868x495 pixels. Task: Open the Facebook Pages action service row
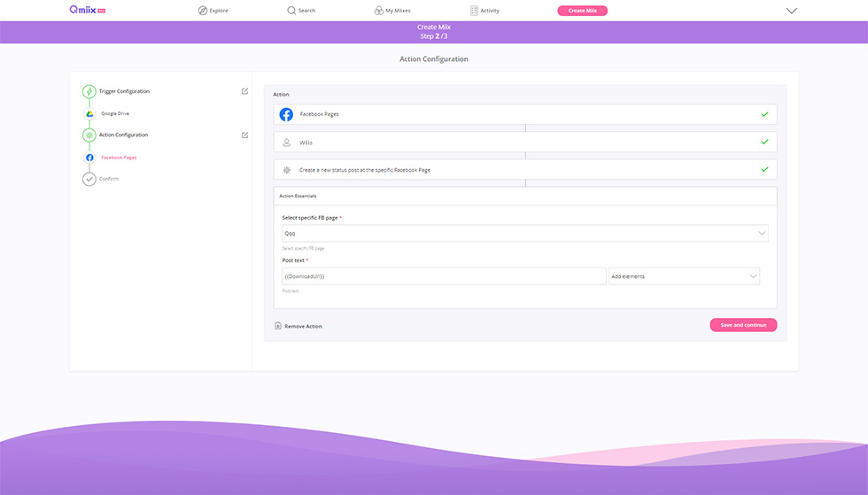pos(524,114)
